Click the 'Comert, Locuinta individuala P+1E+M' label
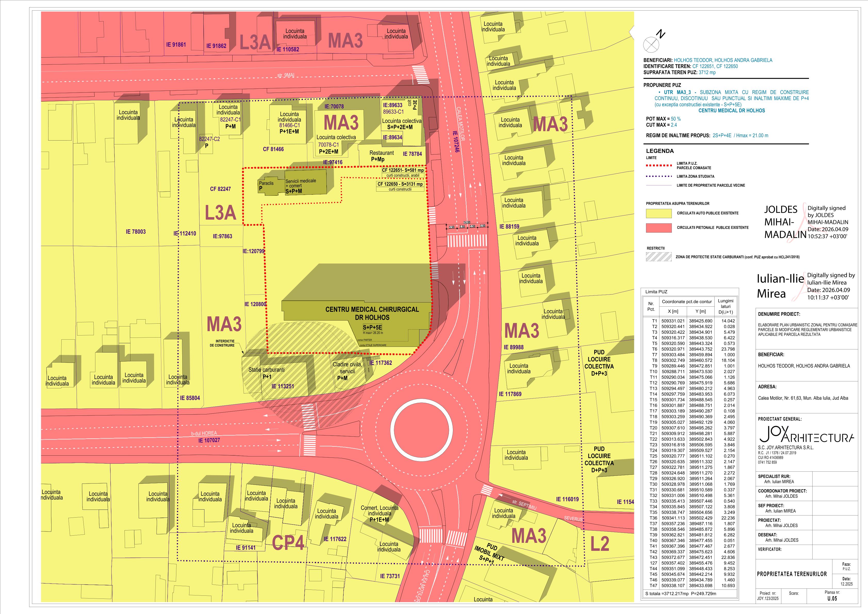Screen dimensions: 868x614 click(x=379, y=513)
